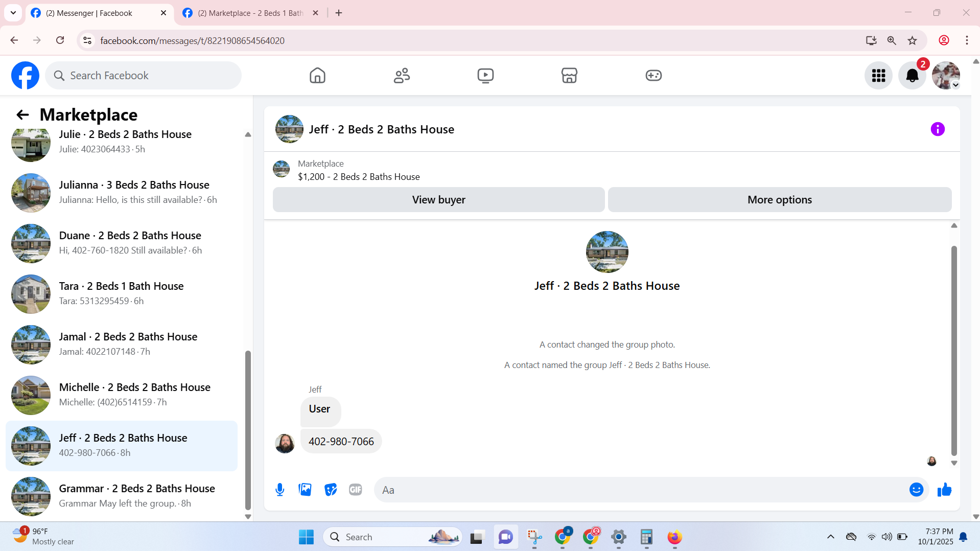Screen dimensions: 980x551
Task: Open the tab search dropdown arrow
Action: [x=13, y=13]
